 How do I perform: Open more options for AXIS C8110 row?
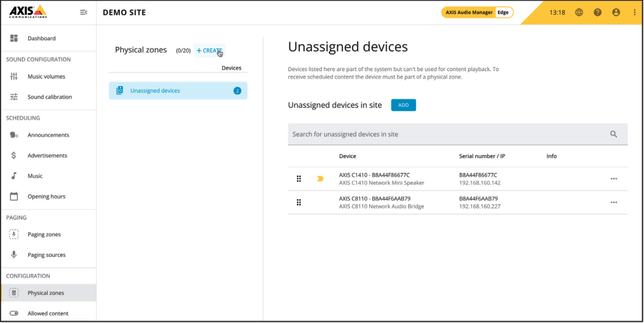(613, 202)
